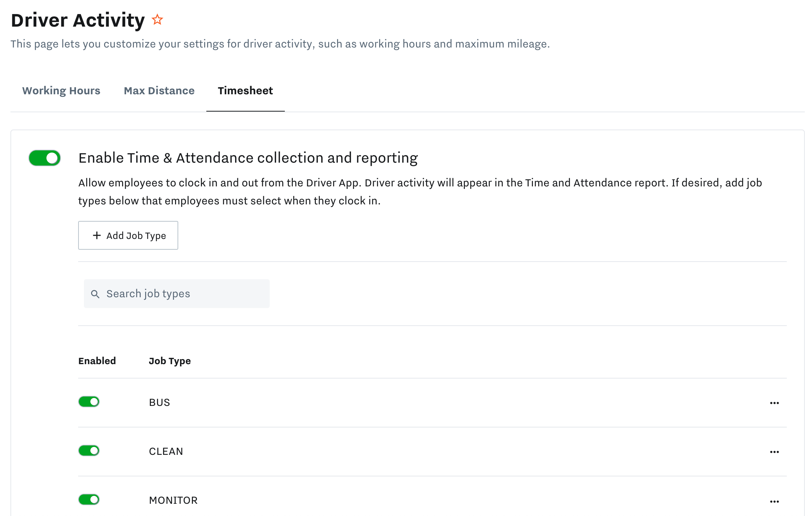Click the Job Type column header

(x=170, y=361)
